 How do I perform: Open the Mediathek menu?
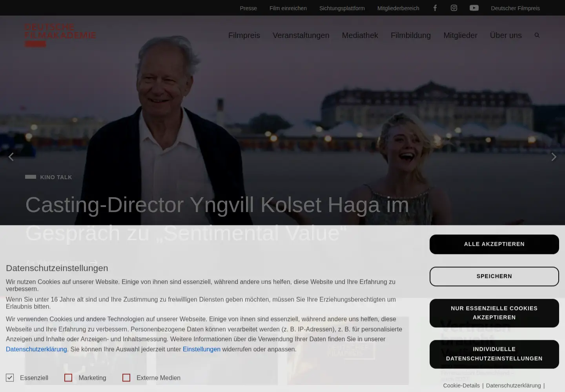pos(360,35)
